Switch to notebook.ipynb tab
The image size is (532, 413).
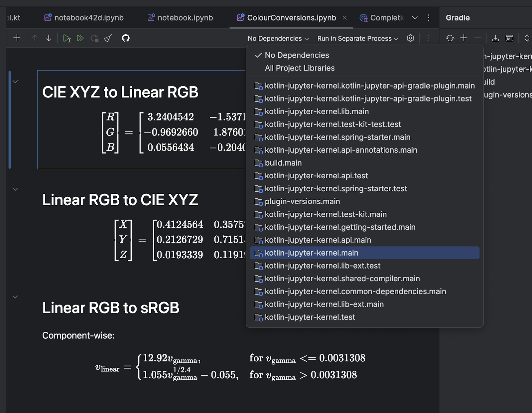pyautogui.click(x=180, y=18)
